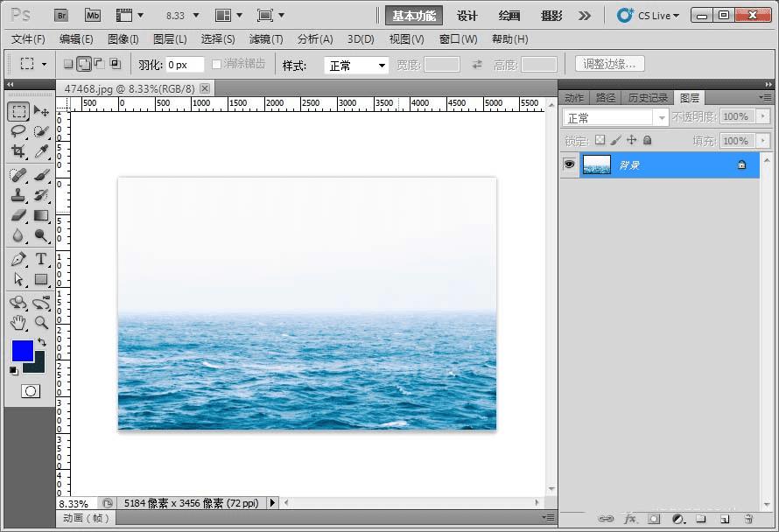This screenshot has width=779, height=532.
Task: Select the Gradient tool
Action: [x=41, y=215]
